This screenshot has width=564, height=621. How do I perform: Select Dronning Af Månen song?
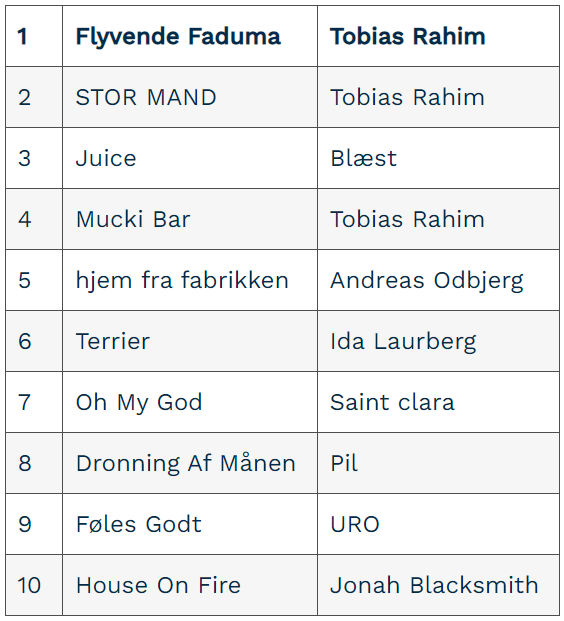(x=186, y=463)
